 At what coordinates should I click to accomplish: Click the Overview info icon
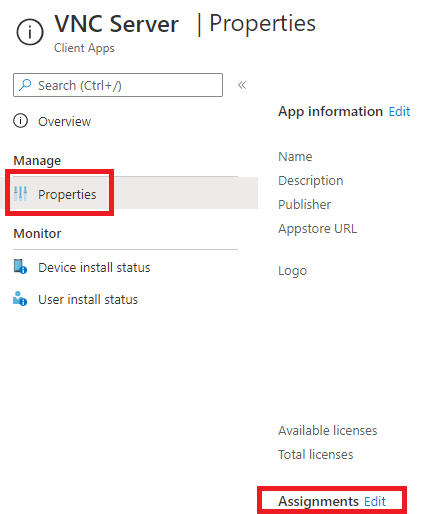pos(21,121)
